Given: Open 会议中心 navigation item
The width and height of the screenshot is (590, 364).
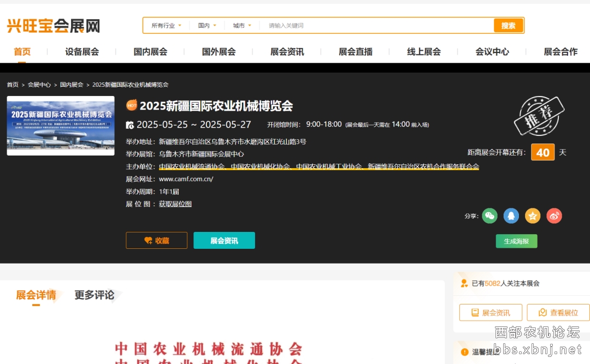Looking at the screenshot, I should (x=493, y=52).
